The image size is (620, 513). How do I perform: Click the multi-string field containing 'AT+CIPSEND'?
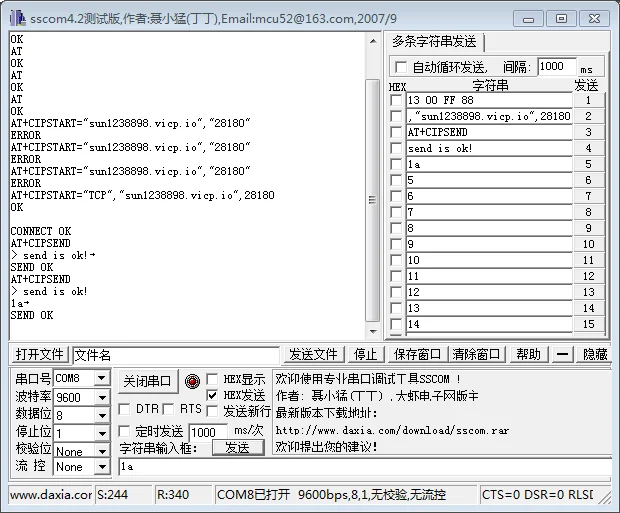[x=489, y=132]
